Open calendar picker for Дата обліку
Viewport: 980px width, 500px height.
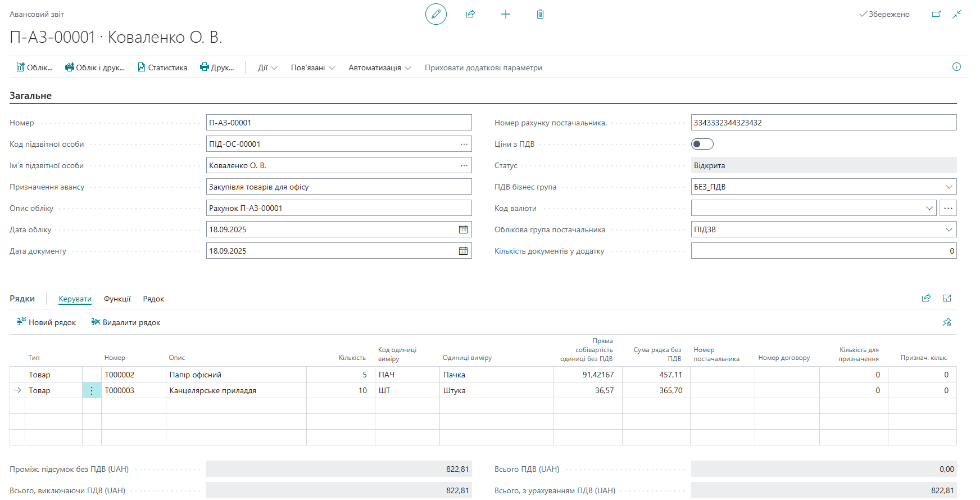[x=463, y=229]
